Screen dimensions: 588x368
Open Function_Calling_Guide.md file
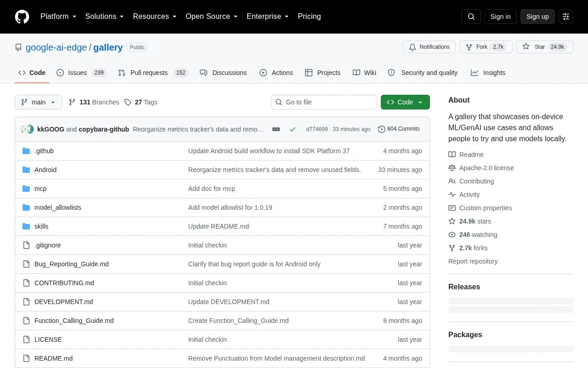click(74, 321)
